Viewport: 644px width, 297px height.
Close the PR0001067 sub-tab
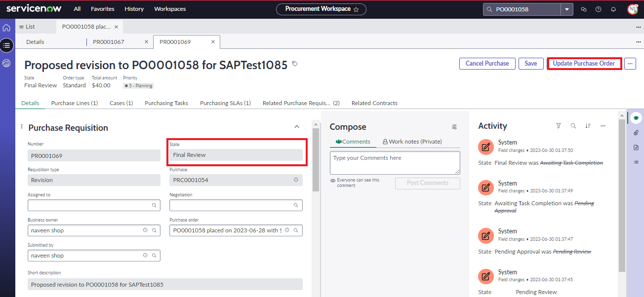[146, 42]
